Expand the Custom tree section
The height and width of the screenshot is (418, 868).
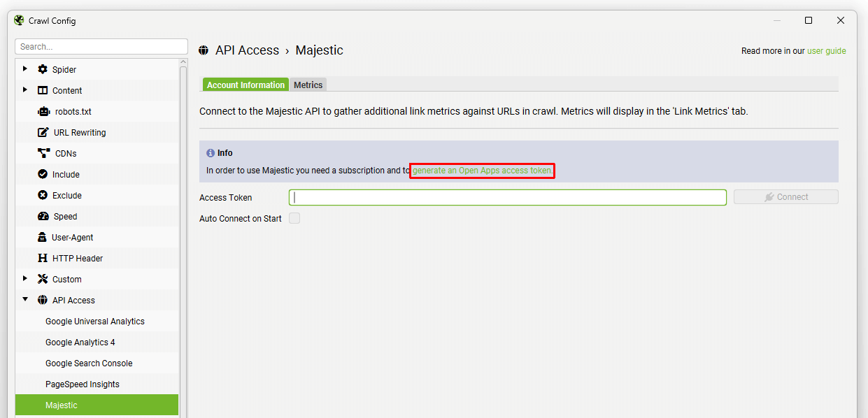(25, 279)
